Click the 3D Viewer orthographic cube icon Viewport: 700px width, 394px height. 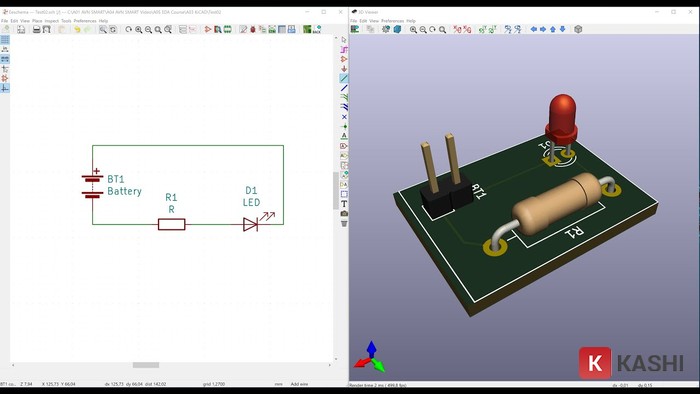[x=578, y=29]
